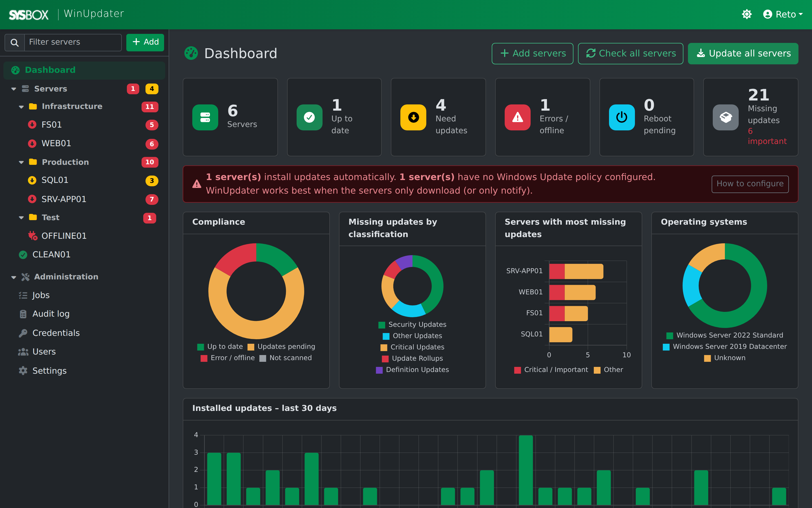
Task: Toggle Security Updates legend entry
Action: [412, 325]
